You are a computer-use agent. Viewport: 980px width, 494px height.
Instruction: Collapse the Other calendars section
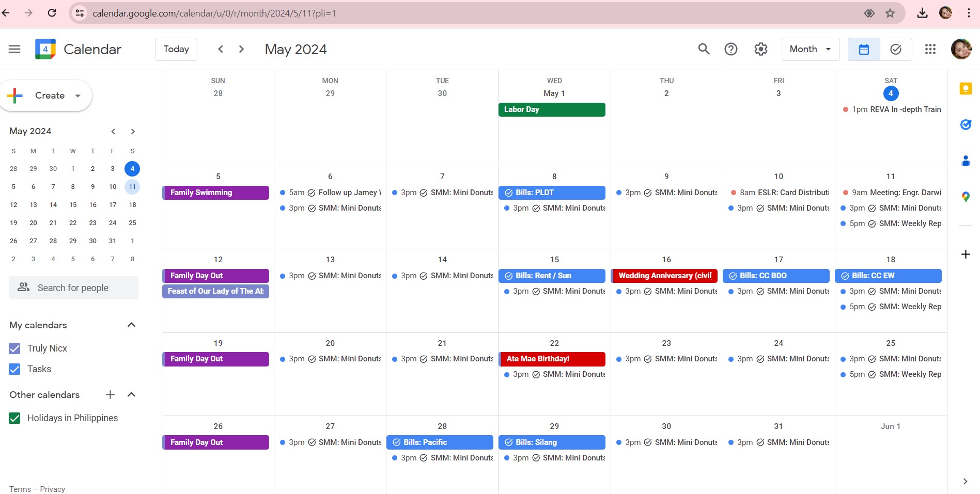[131, 394]
